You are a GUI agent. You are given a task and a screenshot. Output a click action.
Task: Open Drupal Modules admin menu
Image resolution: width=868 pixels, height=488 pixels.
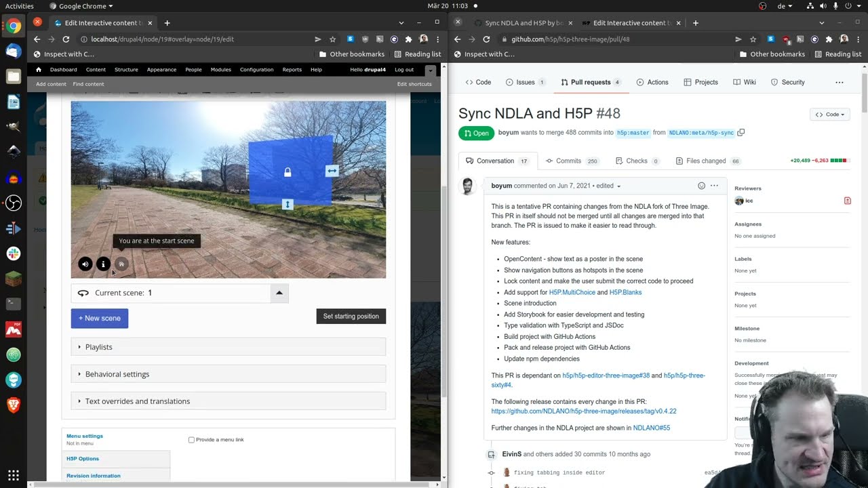pyautogui.click(x=221, y=70)
